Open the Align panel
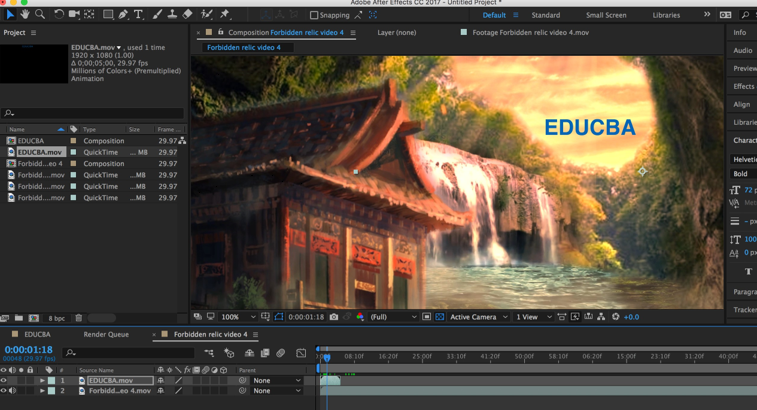757x410 pixels. click(x=742, y=104)
